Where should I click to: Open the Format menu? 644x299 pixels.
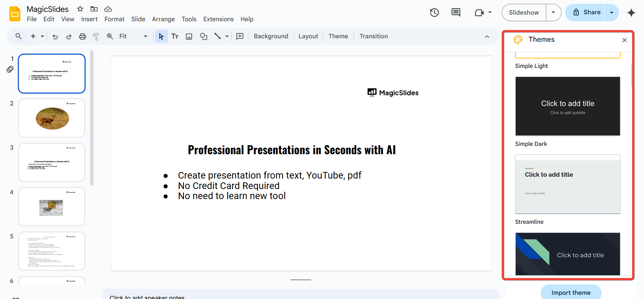coord(114,19)
